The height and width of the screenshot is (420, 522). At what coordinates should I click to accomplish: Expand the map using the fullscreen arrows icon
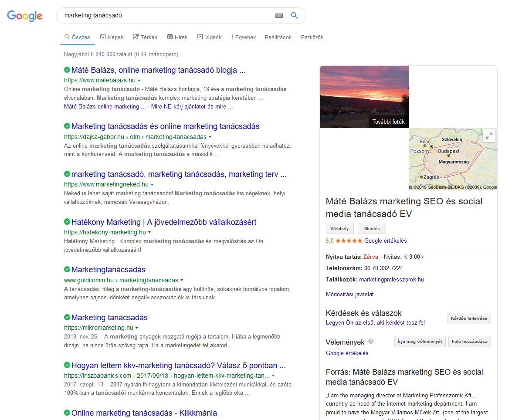pos(489,135)
